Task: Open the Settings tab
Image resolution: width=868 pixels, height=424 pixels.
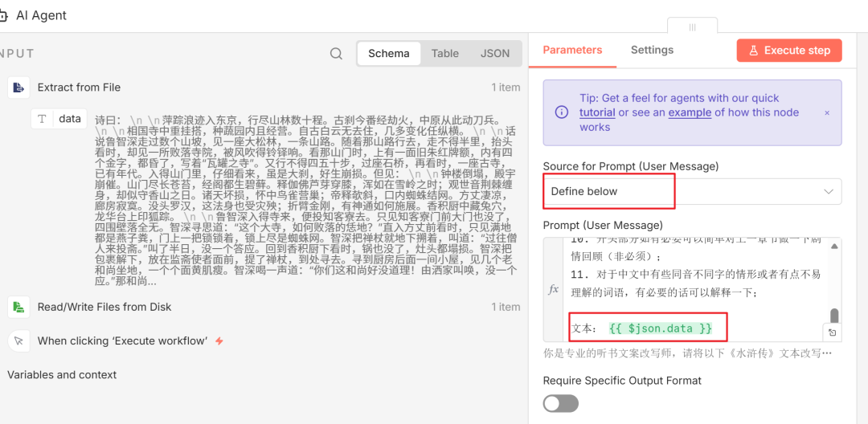Action: [652, 50]
